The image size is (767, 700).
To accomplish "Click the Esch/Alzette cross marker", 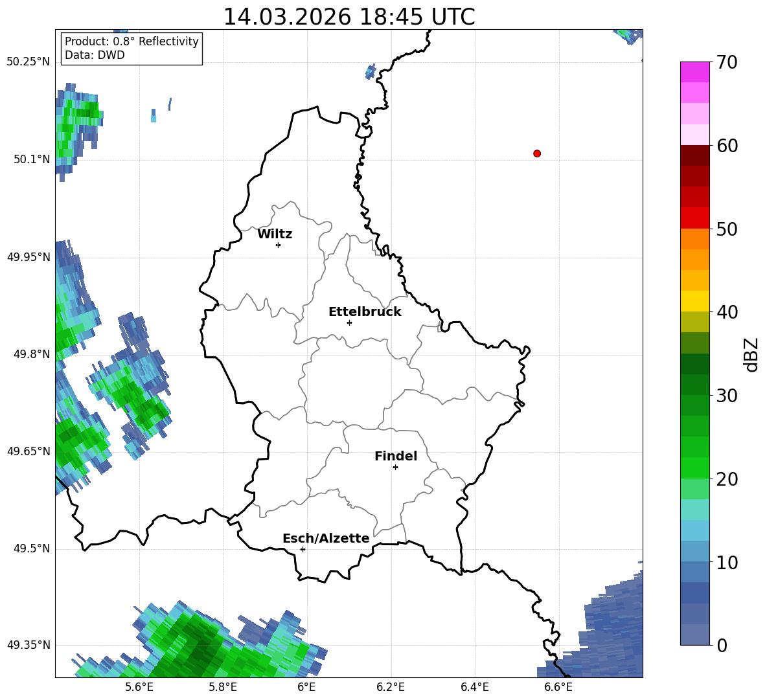I will 303,549.
